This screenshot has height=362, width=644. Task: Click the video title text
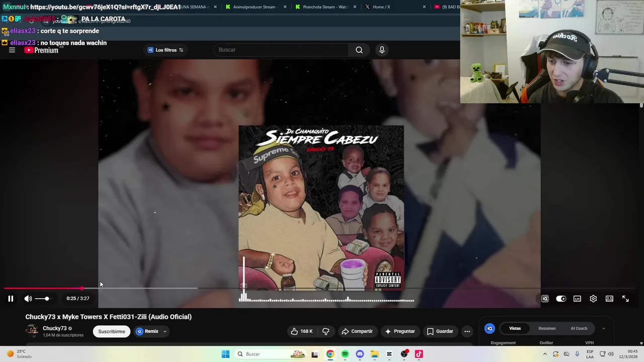109,317
